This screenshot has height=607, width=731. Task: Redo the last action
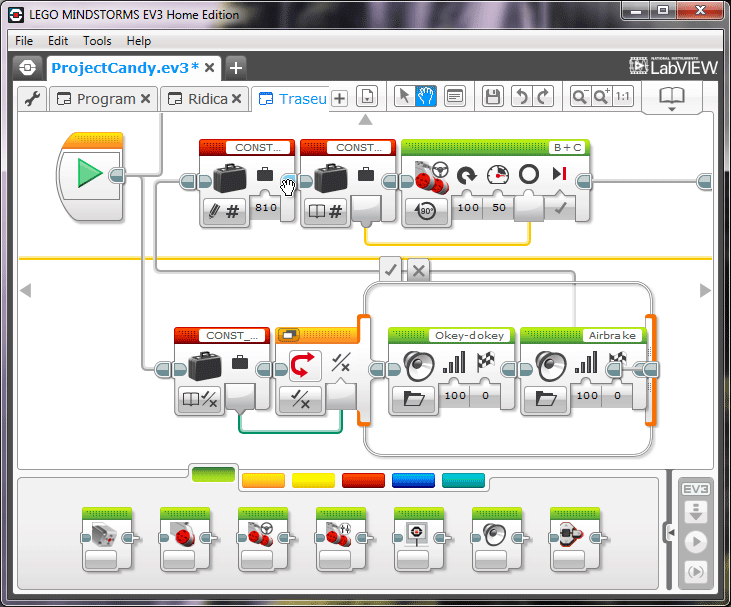pyautogui.click(x=543, y=97)
